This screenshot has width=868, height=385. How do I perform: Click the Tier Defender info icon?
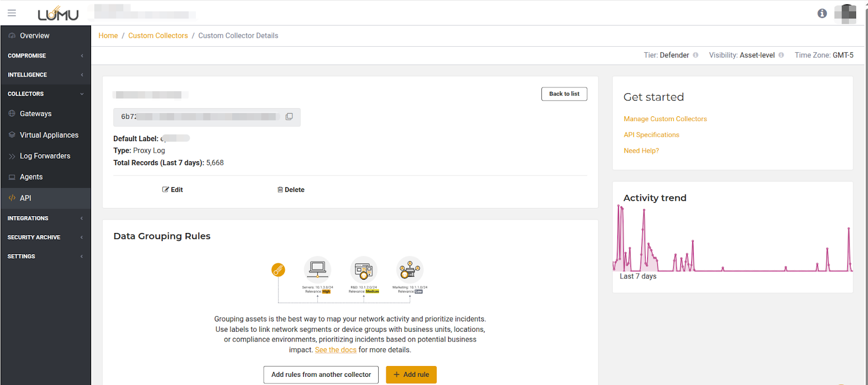[x=695, y=55]
